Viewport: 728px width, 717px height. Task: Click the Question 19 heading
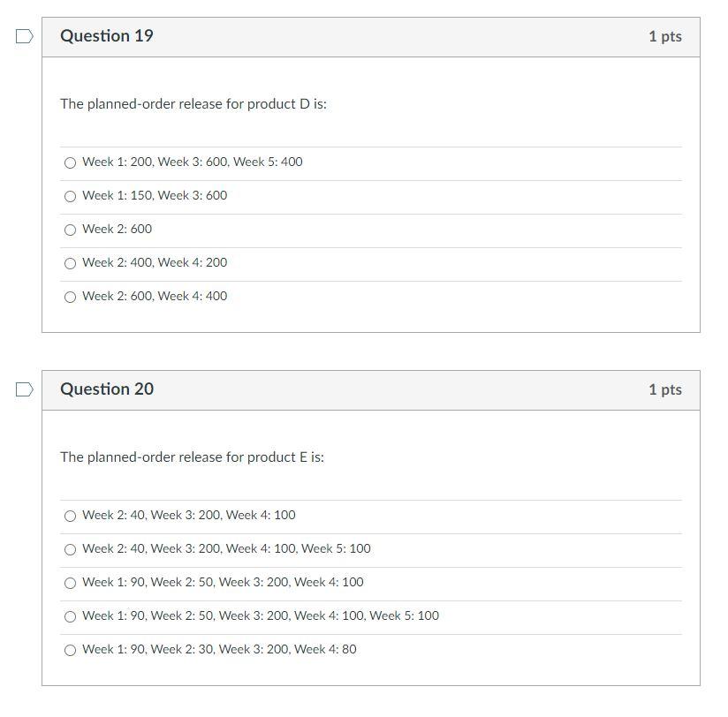tap(106, 36)
